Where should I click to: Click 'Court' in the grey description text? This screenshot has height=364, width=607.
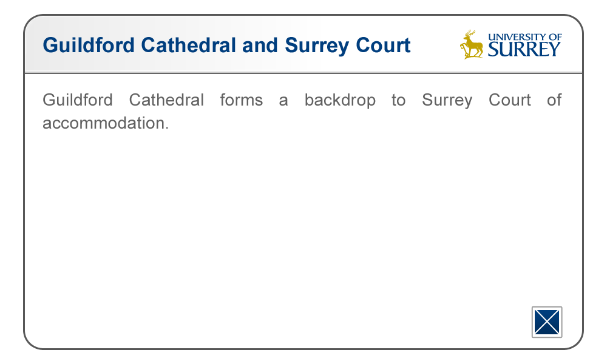[x=510, y=100]
